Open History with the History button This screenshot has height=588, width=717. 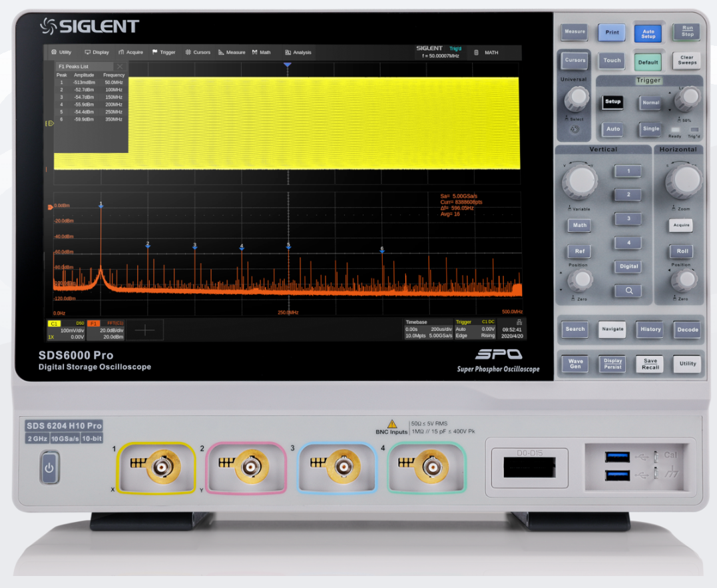tap(650, 329)
